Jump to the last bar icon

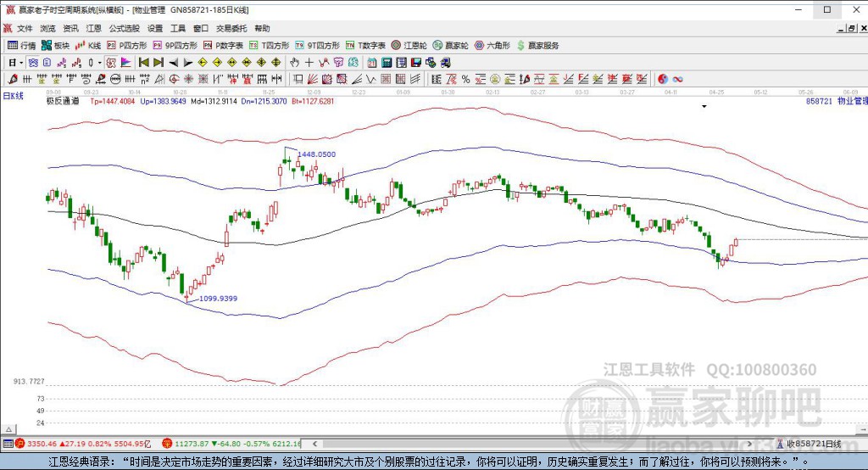(x=159, y=63)
